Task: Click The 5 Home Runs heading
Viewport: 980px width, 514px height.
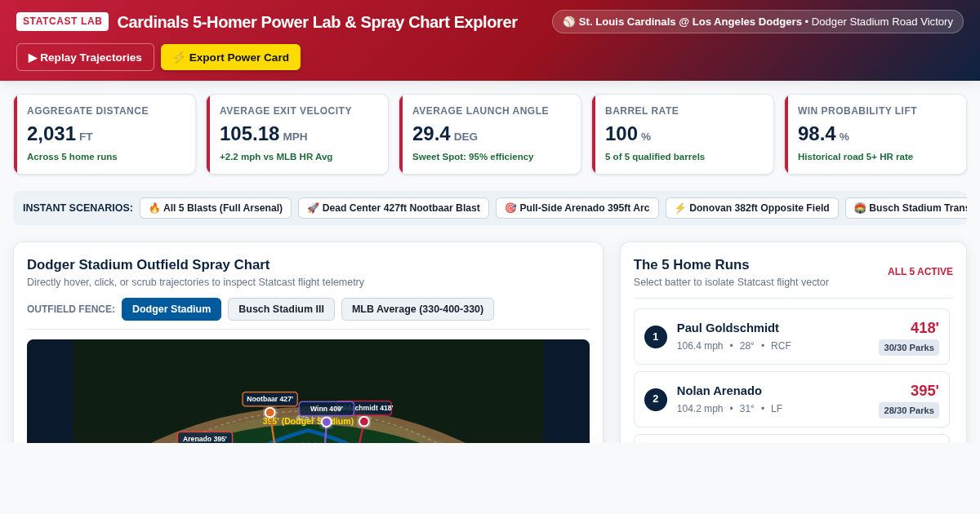Action: [x=692, y=265]
